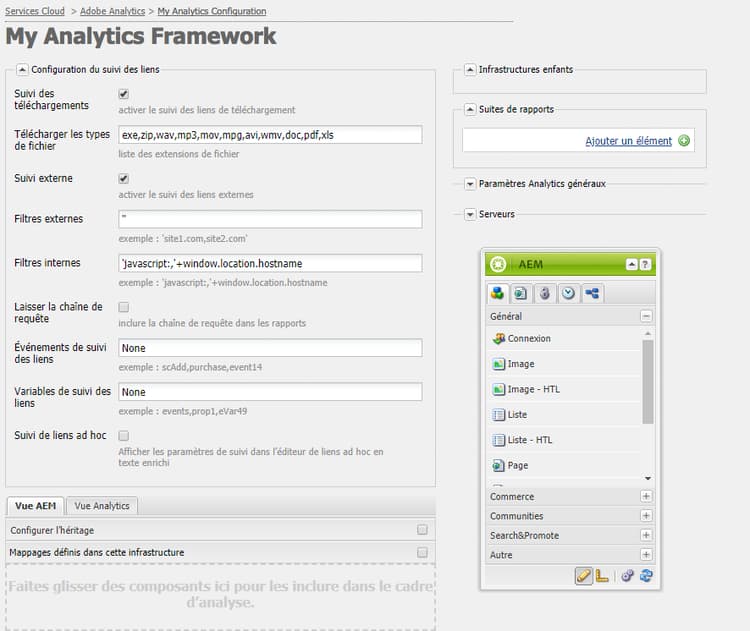Click the Filtres internes input field
The height and width of the screenshot is (631, 750).
tap(270, 264)
